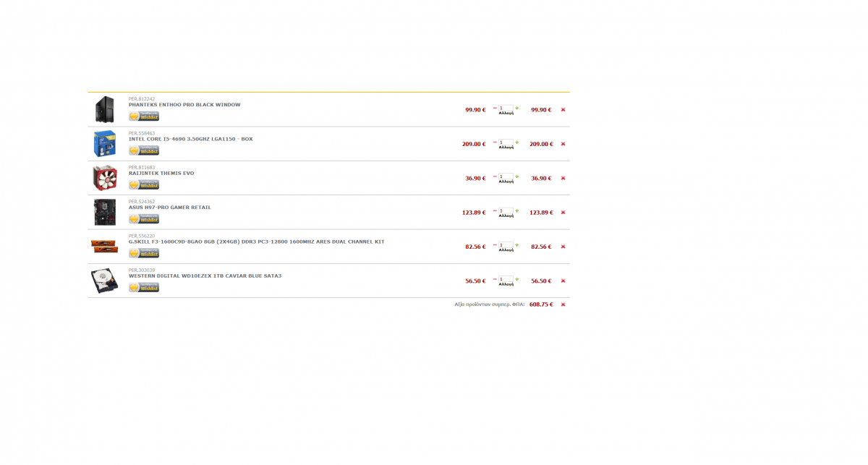Click Αλλαγή under Asus H97-Pro quantity

point(506,216)
